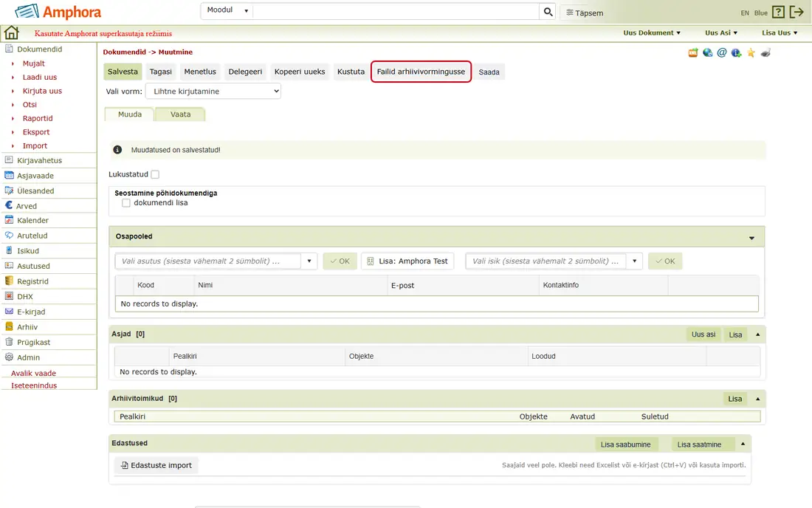Open help via the question mark icon
This screenshot has height=508, width=812.
tap(778, 12)
